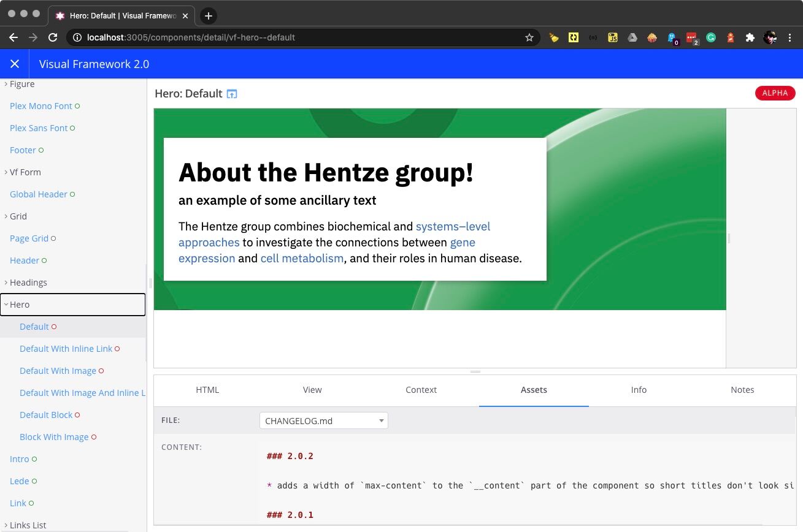Click the Grammarly extension icon
This screenshot has width=803, height=532.
pos(711,37)
